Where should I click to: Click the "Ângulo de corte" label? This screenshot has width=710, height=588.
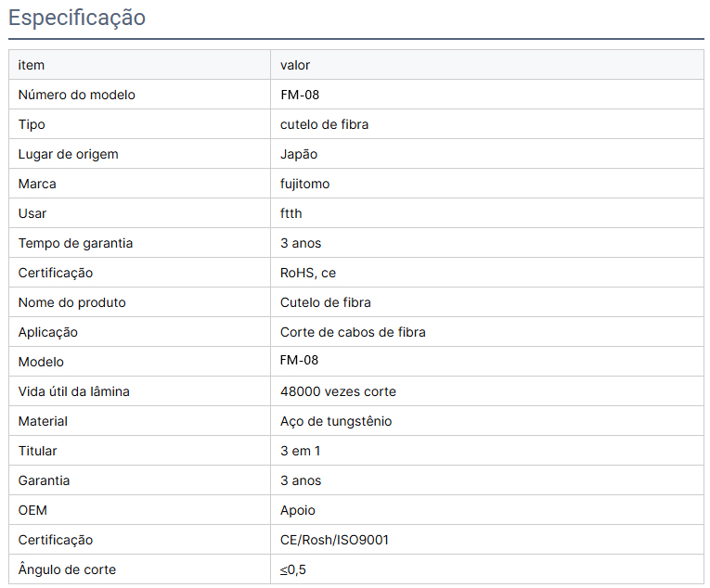point(67,569)
